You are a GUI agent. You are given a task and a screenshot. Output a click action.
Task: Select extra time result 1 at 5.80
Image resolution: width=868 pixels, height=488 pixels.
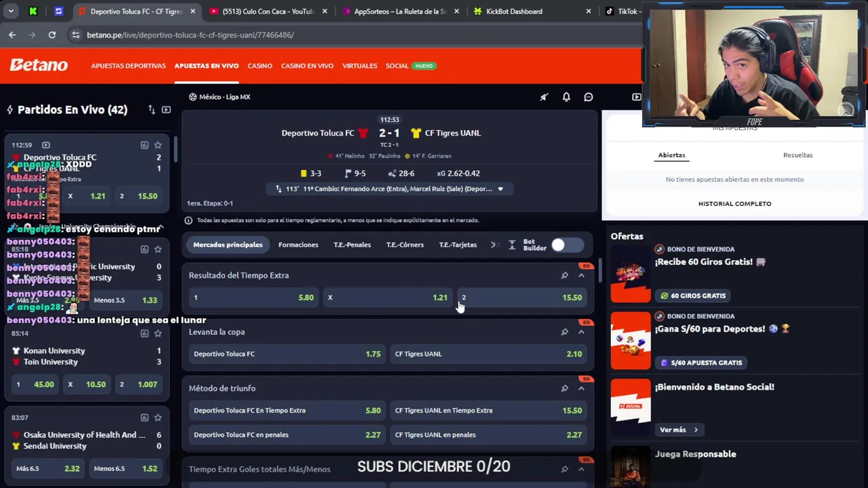(x=254, y=298)
